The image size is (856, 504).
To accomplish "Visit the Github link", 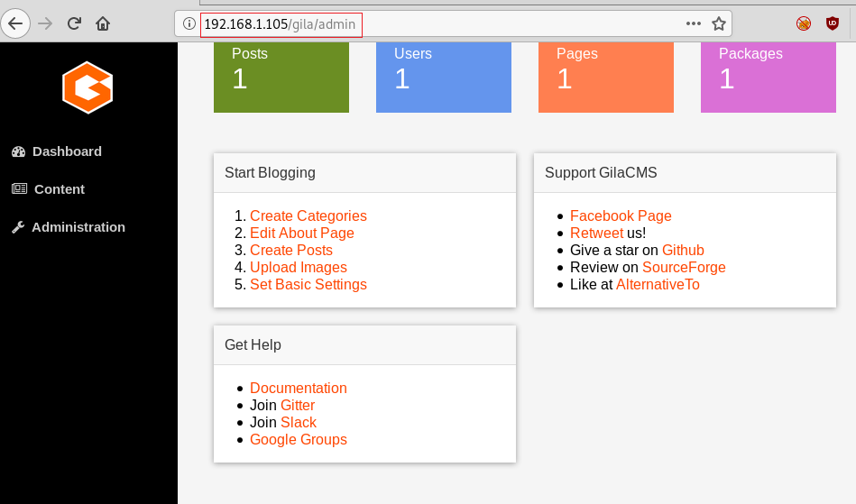I will [683, 250].
